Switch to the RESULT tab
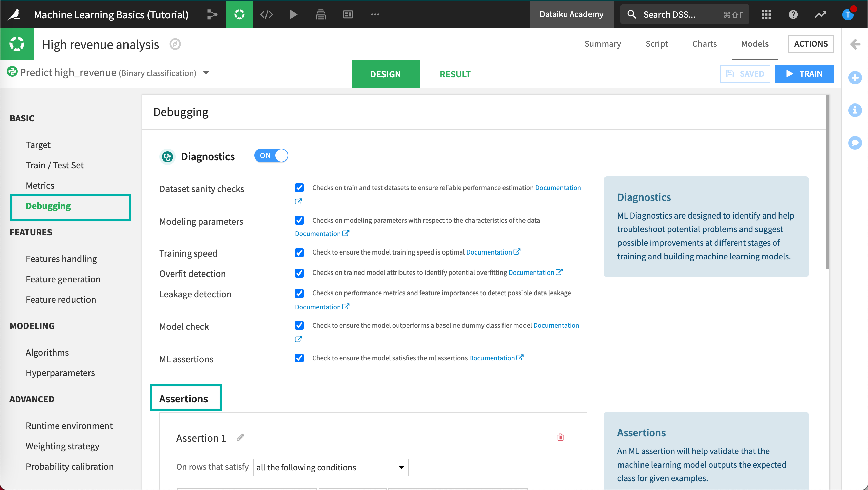Viewport: 868px width, 490px height. (455, 73)
